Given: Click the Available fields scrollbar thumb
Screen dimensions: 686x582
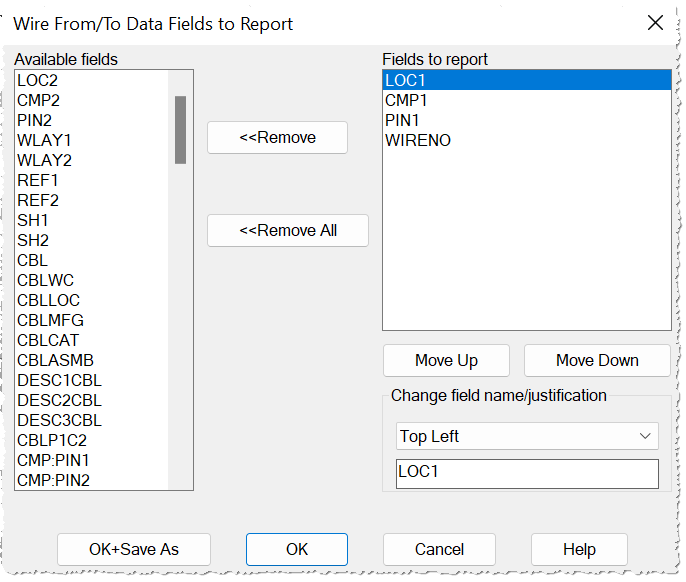Looking at the screenshot, I should (180, 130).
